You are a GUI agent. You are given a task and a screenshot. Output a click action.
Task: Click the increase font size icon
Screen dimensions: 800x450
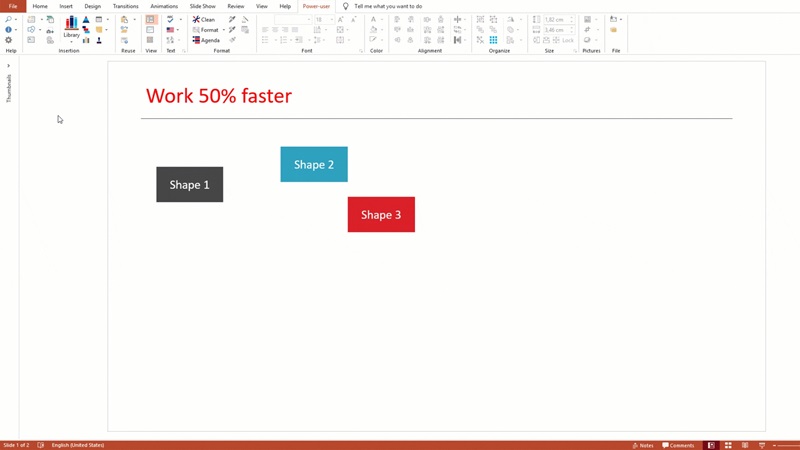340,19
